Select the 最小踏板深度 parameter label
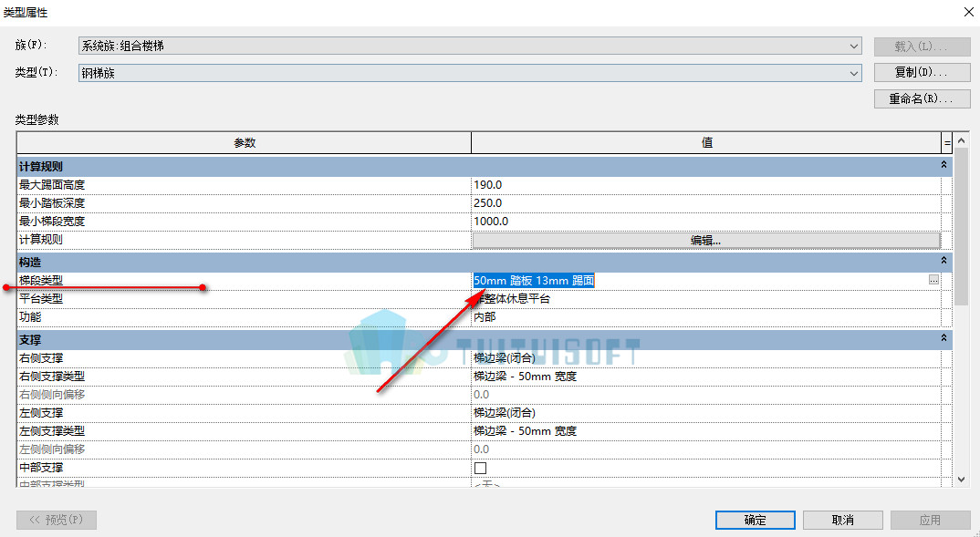Image resolution: width=980 pixels, height=537 pixels. (x=52, y=203)
